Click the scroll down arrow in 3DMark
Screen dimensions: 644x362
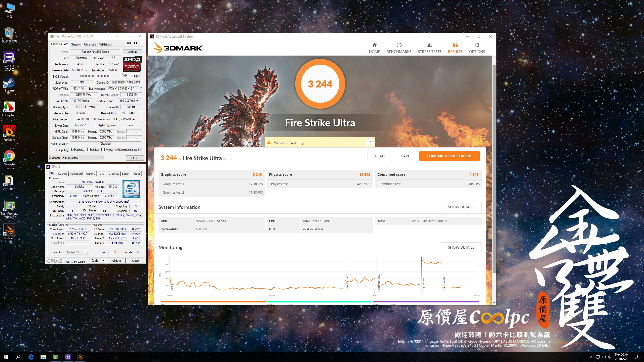coord(494,303)
